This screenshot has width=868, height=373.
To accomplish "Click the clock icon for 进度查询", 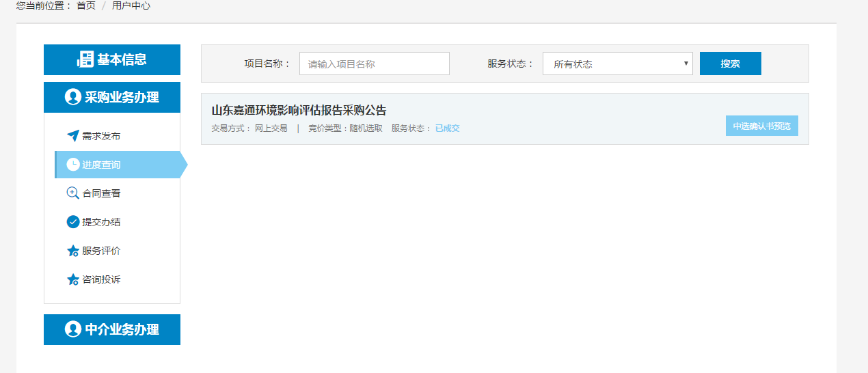I will click(72, 165).
